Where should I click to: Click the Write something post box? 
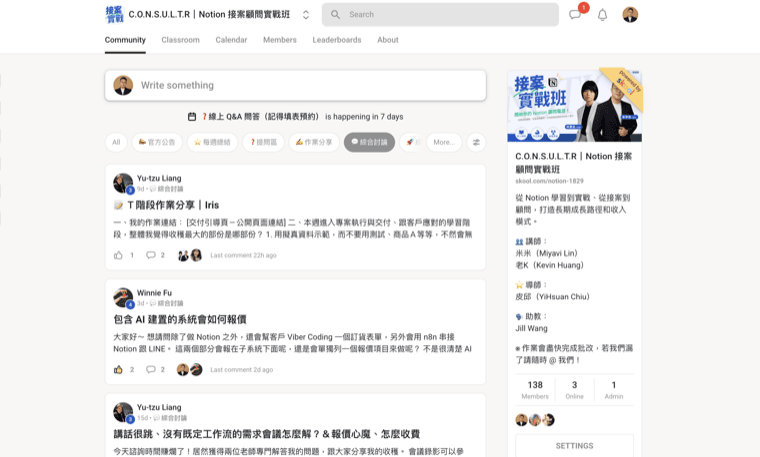point(296,86)
